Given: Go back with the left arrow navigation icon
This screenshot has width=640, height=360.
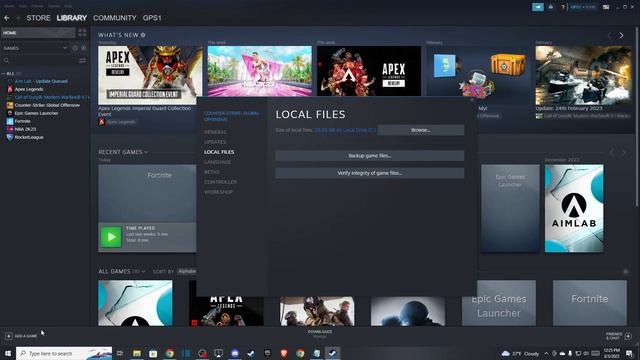Looking at the screenshot, I should 7,18.
